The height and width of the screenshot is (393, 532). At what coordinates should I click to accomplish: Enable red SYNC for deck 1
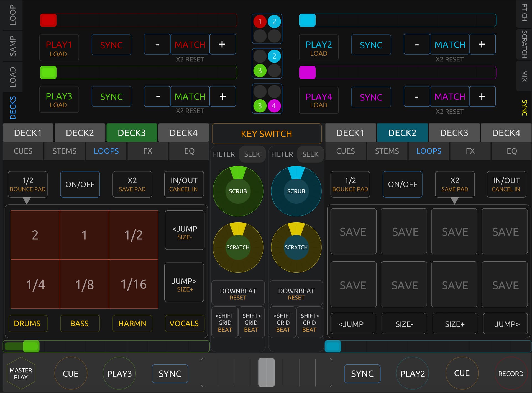pos(111,45)
